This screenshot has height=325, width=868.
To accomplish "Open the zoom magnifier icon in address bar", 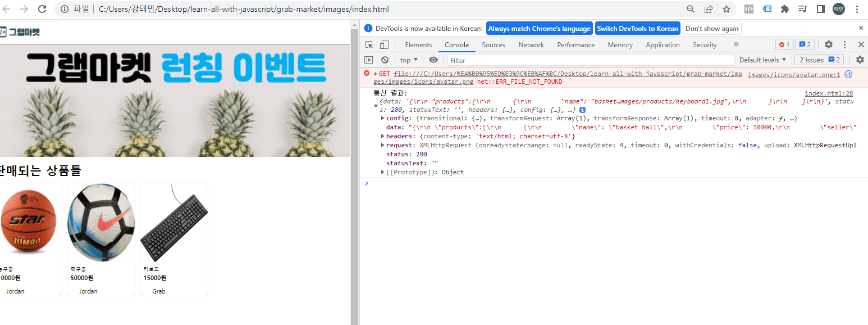I will (x=691, y=9).
